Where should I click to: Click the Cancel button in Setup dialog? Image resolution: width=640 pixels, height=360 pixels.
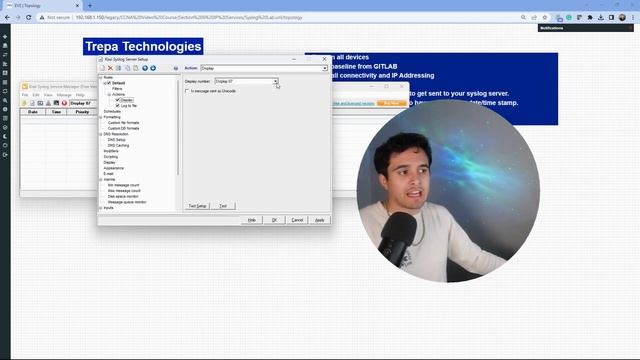(x=297, y=220)
